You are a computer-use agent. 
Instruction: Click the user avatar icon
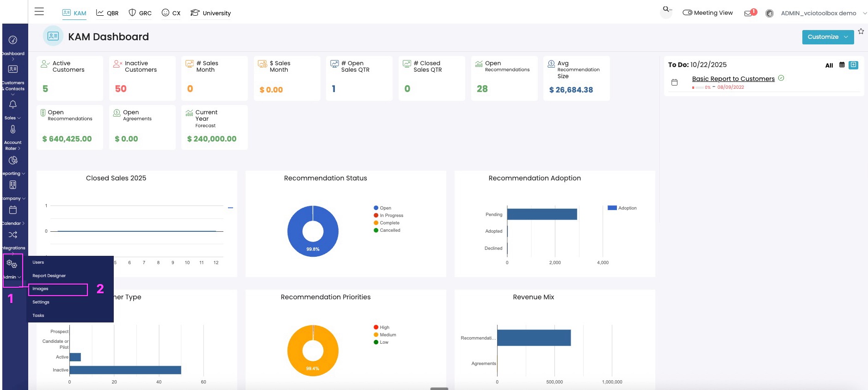coord(770,13)
